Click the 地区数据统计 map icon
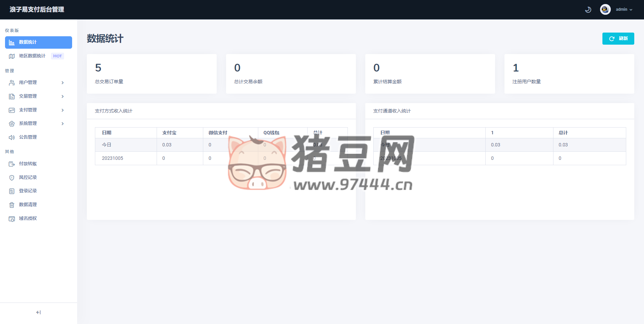 tap(12, 56)
